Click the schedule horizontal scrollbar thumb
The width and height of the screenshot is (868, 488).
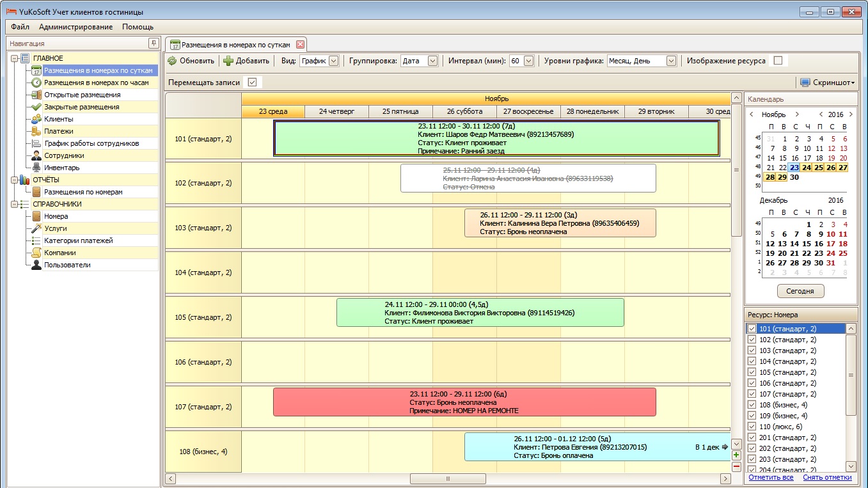tap(448, 478)
